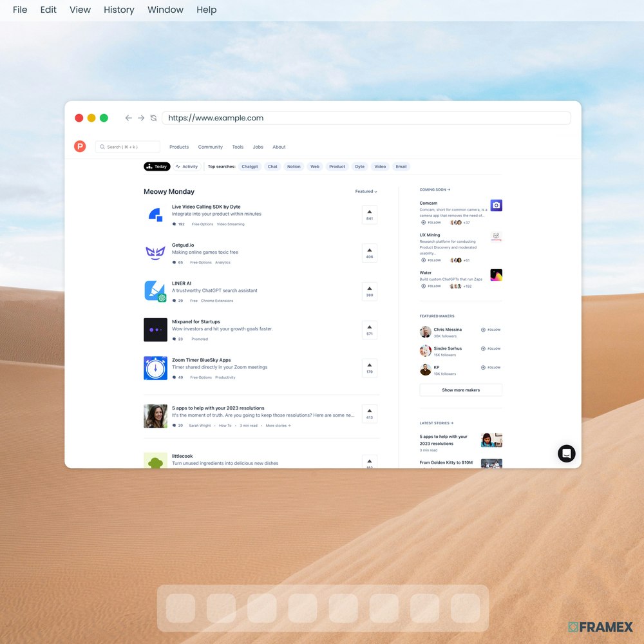644x644 pixels.
Task: Open the Tools nav menu
Action: pos(238,147)
